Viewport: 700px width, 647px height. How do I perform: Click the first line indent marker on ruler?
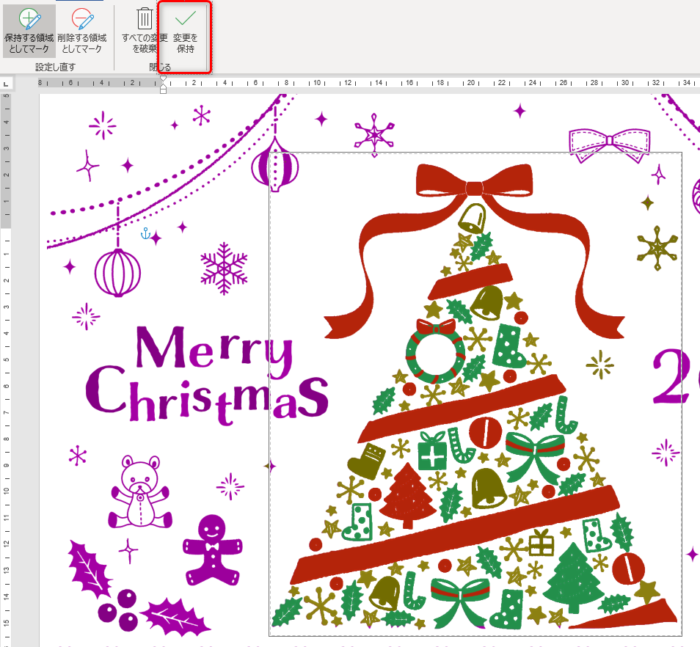[x=164, y=79]
